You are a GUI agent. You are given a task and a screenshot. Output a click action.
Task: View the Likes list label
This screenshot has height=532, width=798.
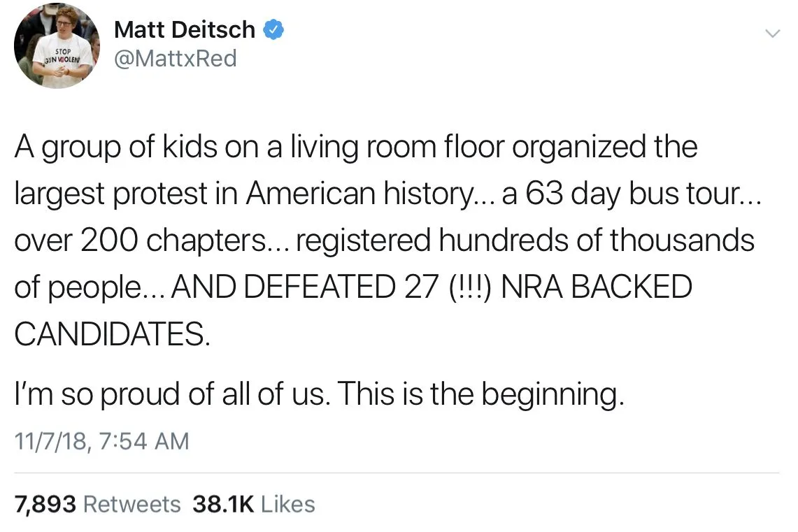287,504
